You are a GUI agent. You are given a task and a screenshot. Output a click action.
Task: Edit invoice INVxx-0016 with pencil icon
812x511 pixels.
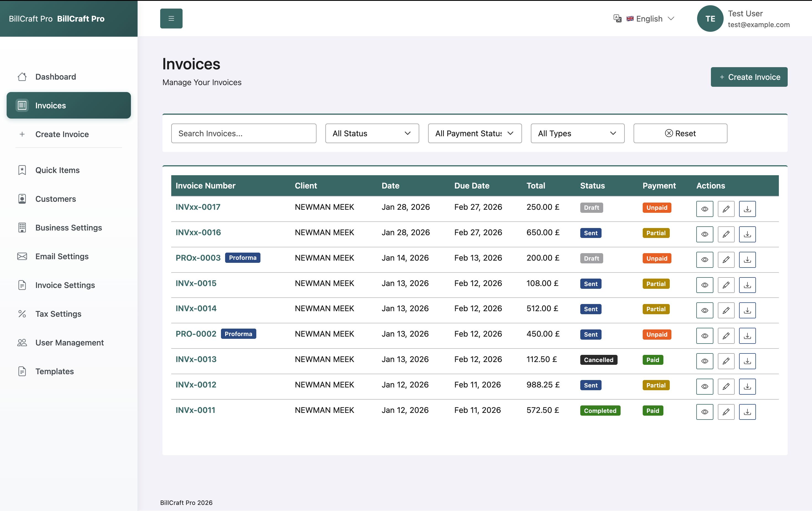[726, 234]
